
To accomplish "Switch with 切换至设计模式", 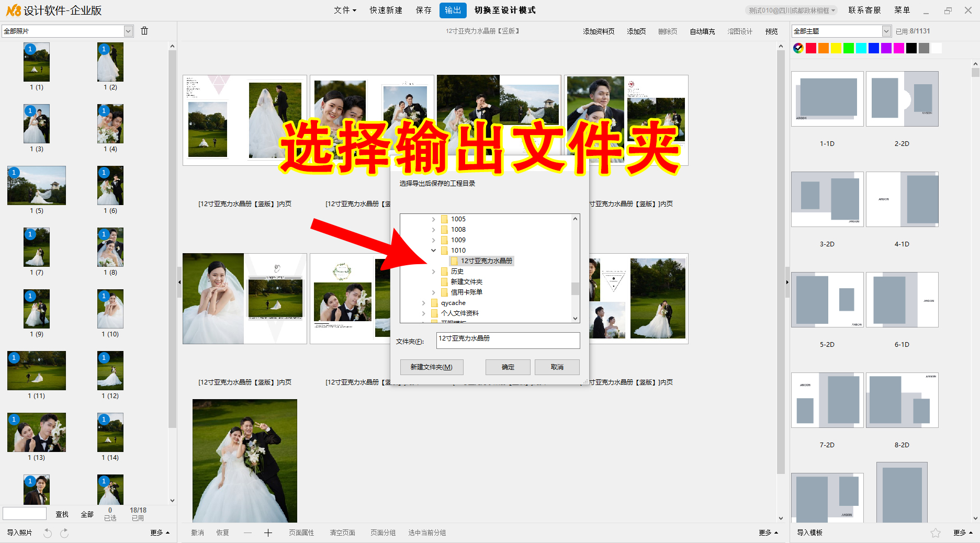I will point(505,10).
